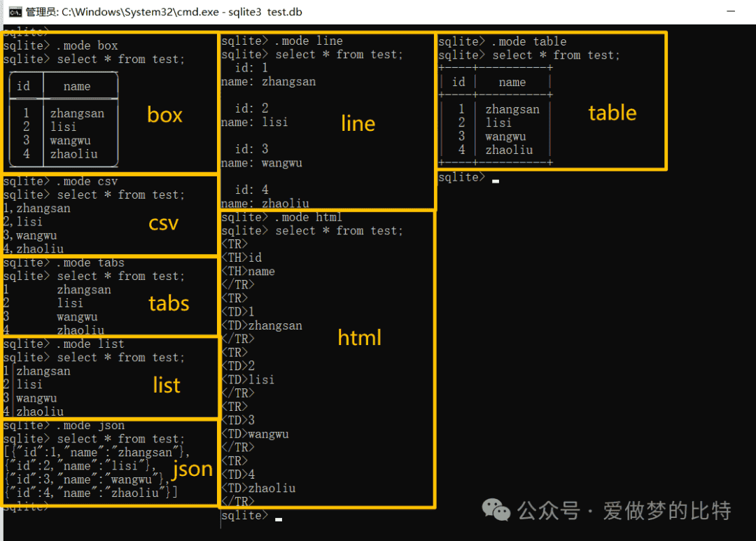The height and width of the screenshot is (541, 756).
Task: Click 'lisi' in the tabs-mode output
Action: click(x=70, y=303)
